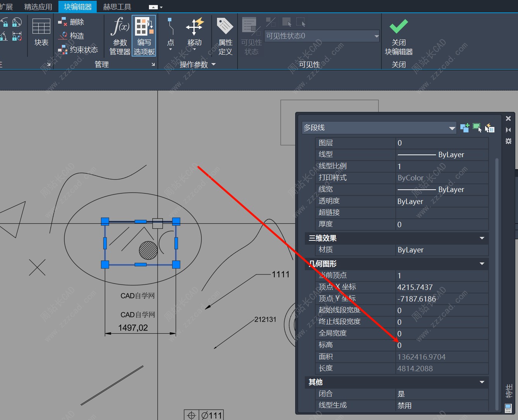Open the 多段线 object type dropdown
518x420 pixels.
pyautogui.click(x=452, y=128)
